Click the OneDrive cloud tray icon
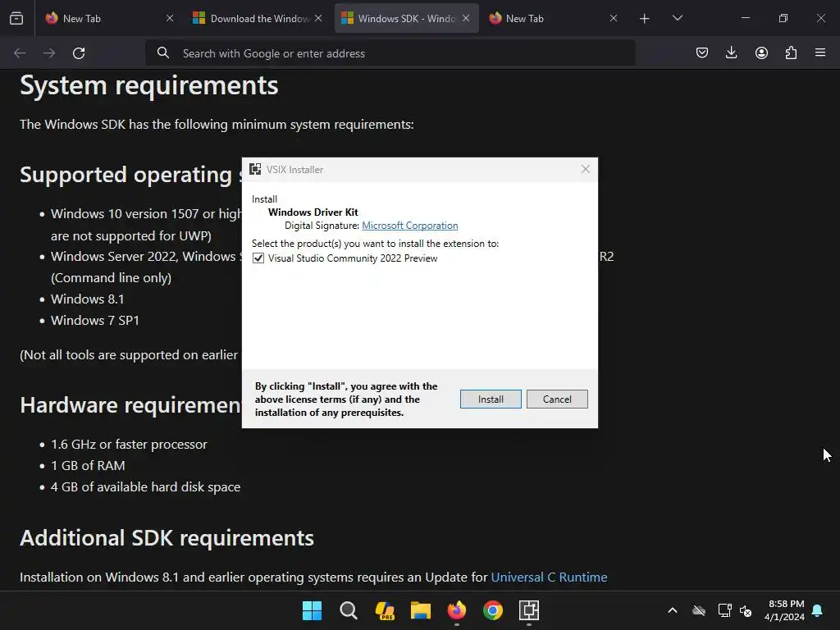The height and width of the screenshot is (630, 840). click(699, 610)
